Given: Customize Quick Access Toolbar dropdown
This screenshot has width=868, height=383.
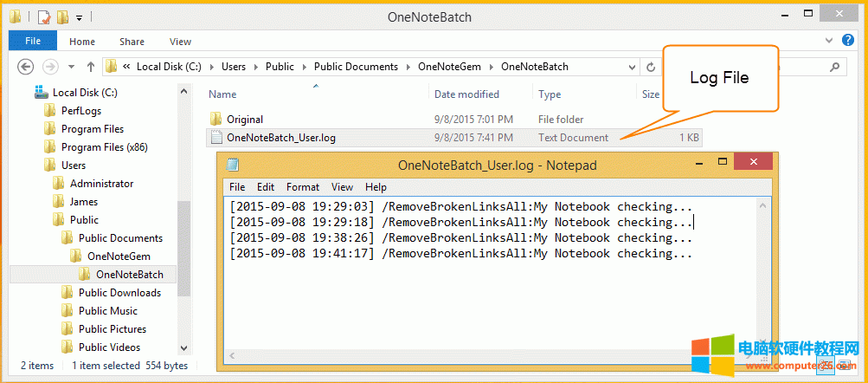Looking at the screenshot, I should point(80,17).
